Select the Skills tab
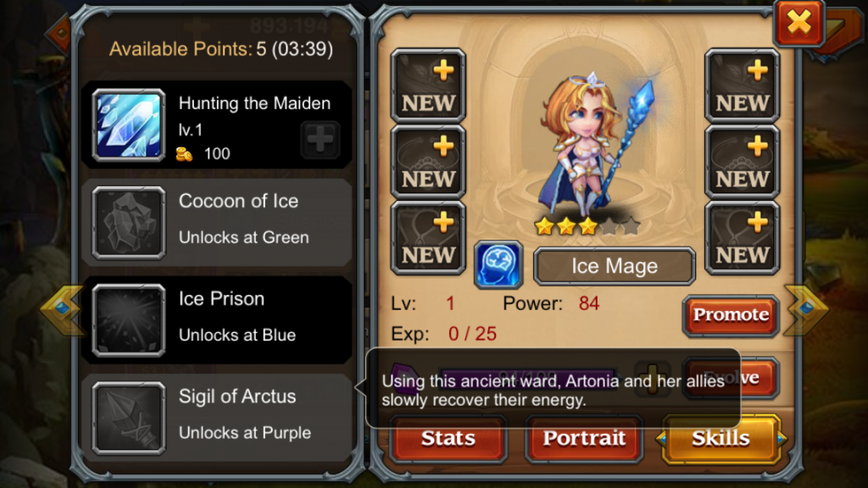This screenshot has width=868, height=488. pos(721,439)
